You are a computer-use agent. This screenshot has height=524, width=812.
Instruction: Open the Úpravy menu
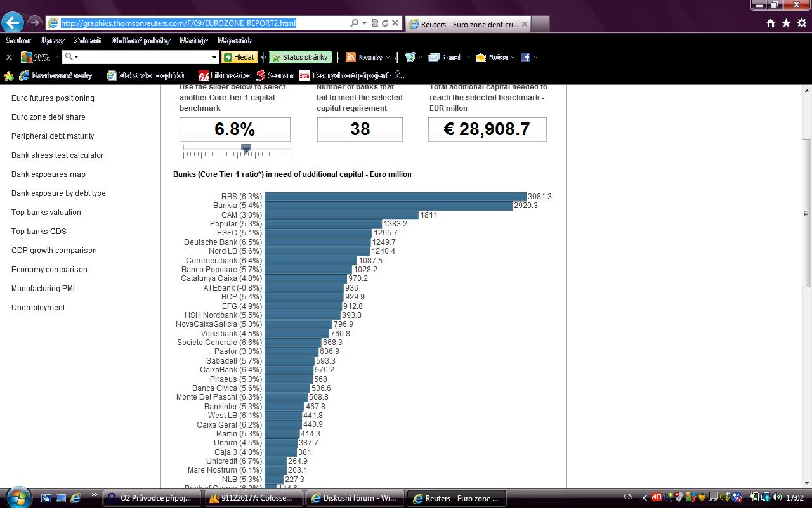(52, 41)
